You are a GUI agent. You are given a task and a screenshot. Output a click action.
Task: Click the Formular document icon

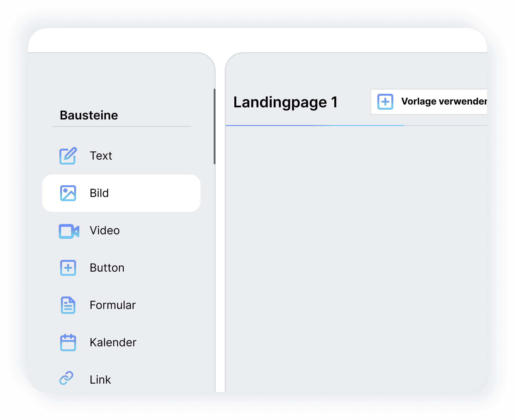(x=68, y=305)
